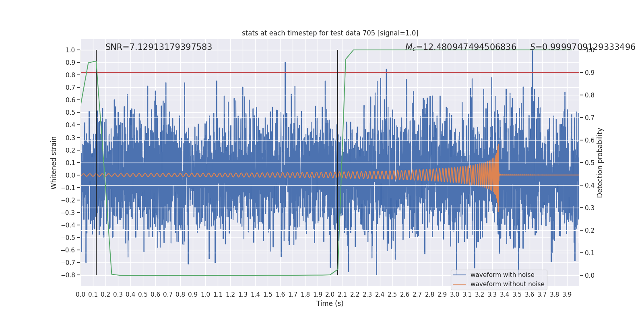Click Detection probability tick label 0.9

click(590, 73)
